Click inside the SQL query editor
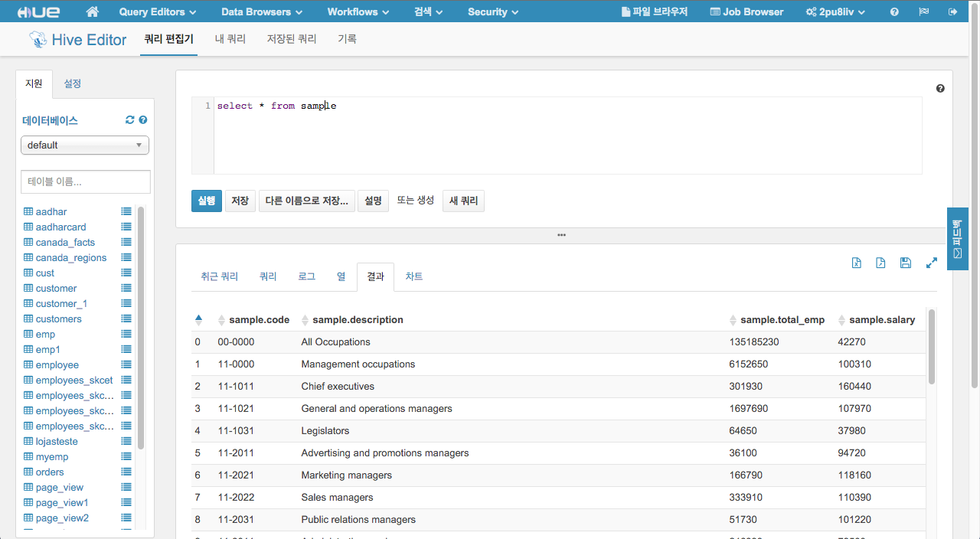The image size is (980, 539). [567, 136]
